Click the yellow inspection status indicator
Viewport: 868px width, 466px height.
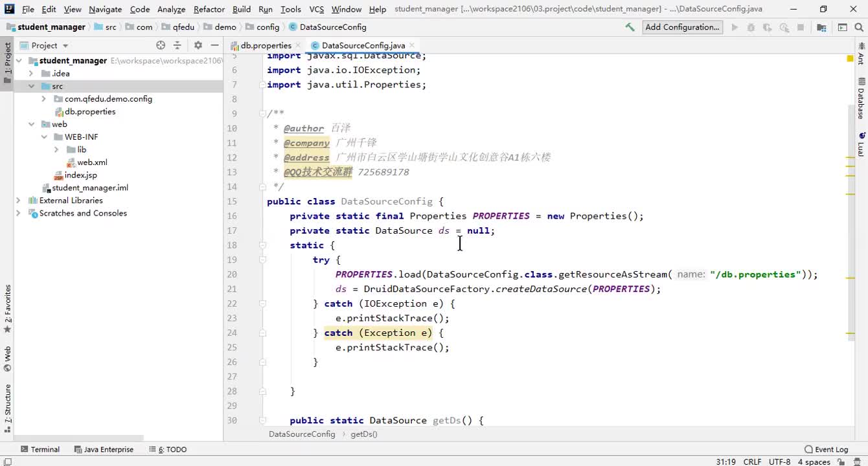click(x=850, y=59)
